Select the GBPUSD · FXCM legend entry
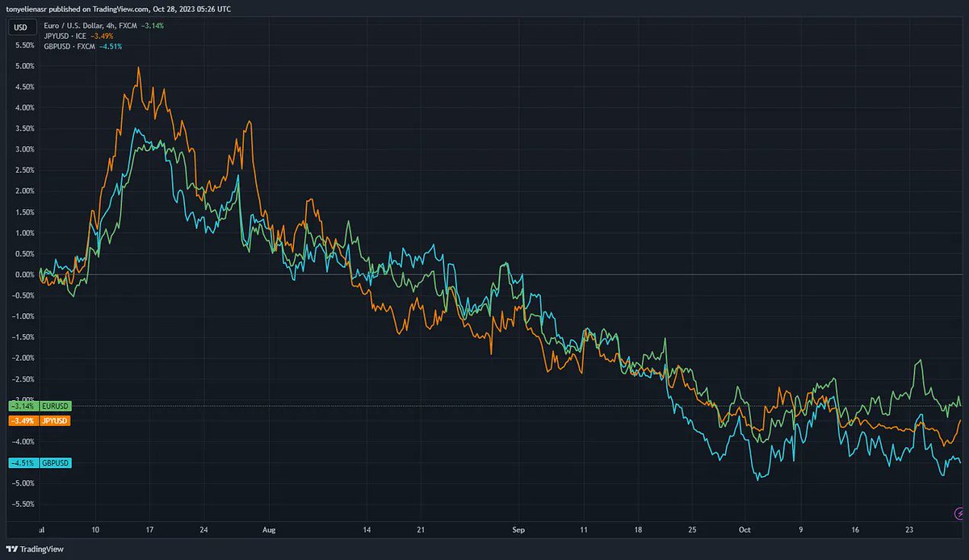Image resolution: width=969 pixels, height=560 pixels. point(71,47)
